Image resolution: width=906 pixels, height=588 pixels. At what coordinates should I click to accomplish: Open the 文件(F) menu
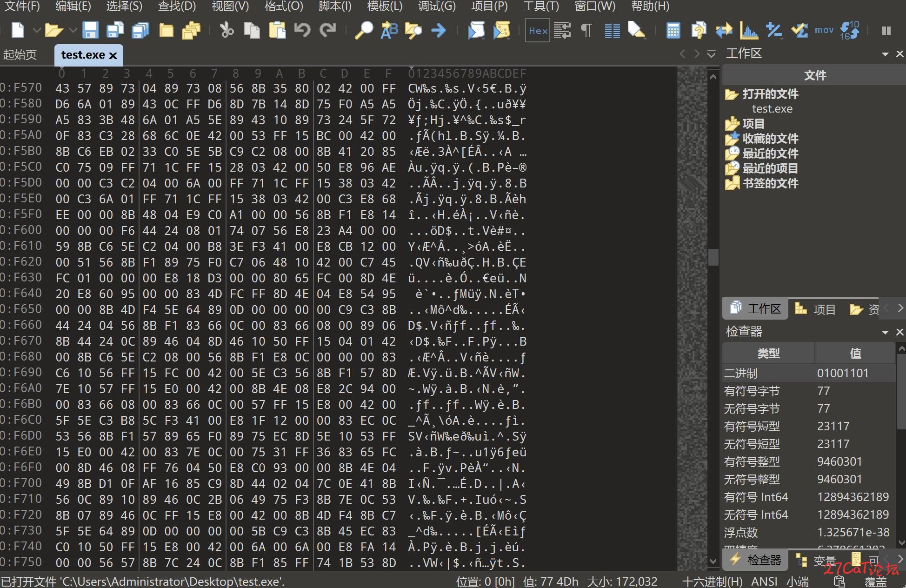[x=21, y=7]
